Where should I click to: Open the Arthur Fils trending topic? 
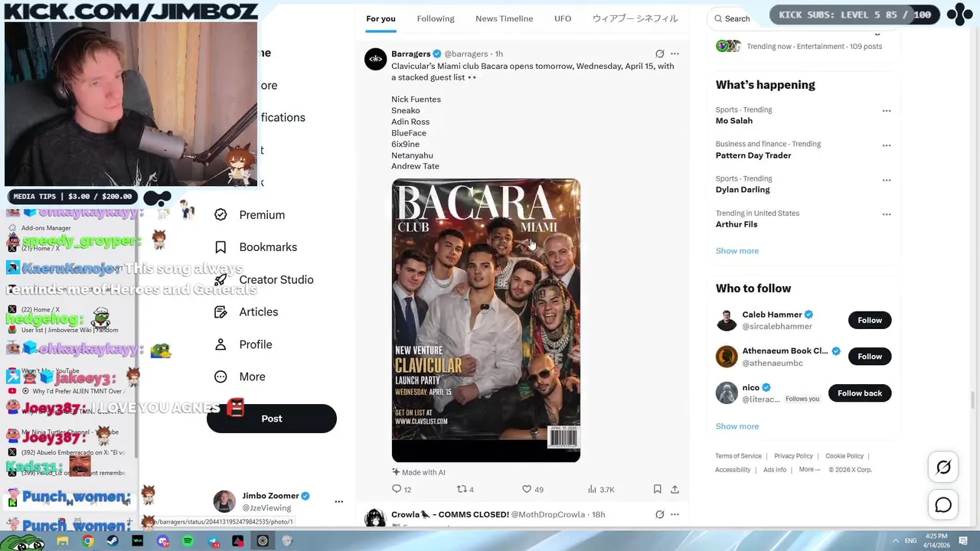[737, 224]
